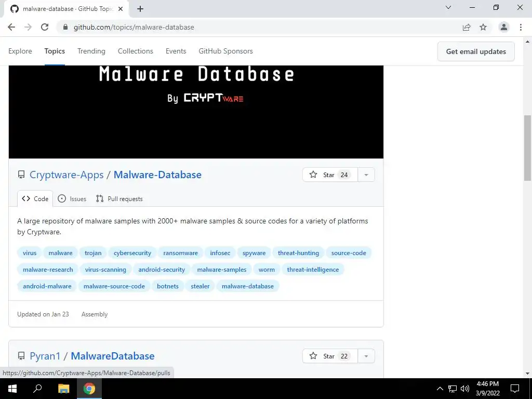Click the botnets topic tag
532x399 pixels.
[168, 286]
